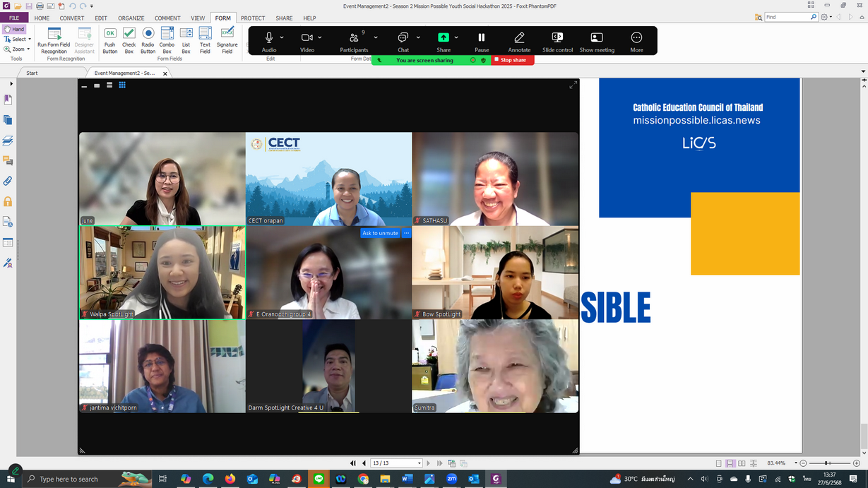
Task: Expand the Audio options arrow
Action: (282, 37)
